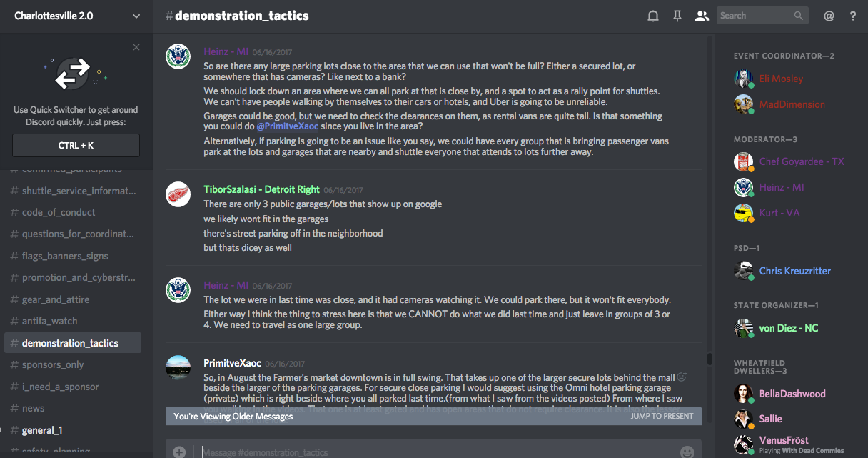Open the help question mark icon
The width and height of the screenshot is (868, 458).
tap(853, 16)
